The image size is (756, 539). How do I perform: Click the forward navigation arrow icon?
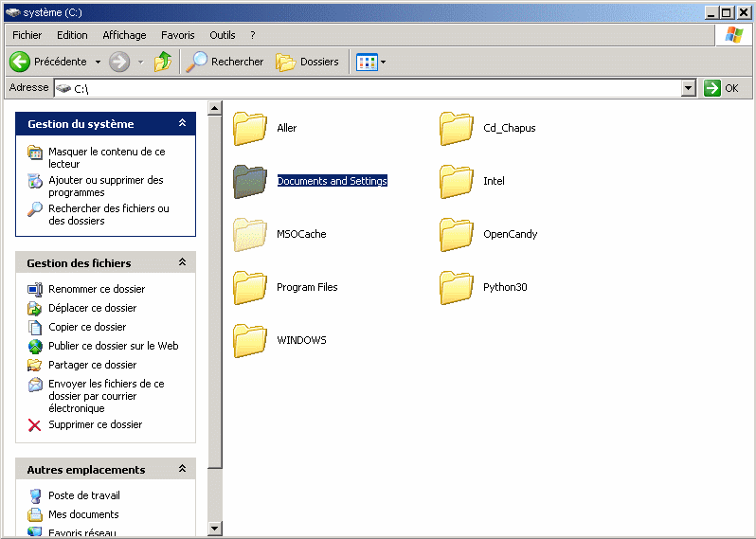click(x=119, y=62)
